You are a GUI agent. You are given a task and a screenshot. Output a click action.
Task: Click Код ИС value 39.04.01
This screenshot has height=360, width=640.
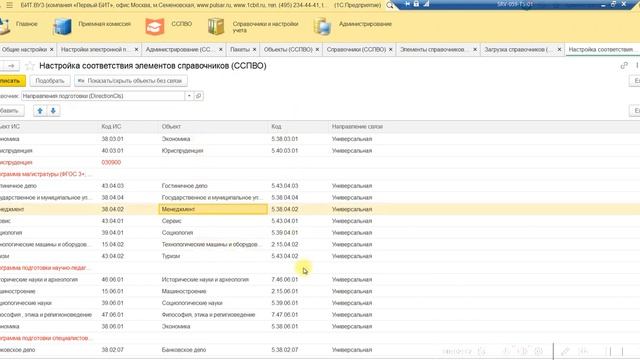click(112, 233)
